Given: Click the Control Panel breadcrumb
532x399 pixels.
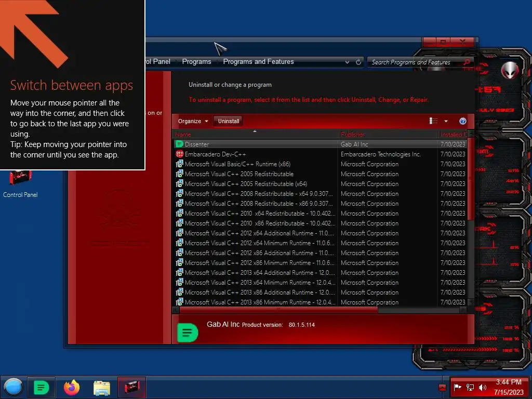Looking at the screenshot, I should click(x=158, y=62).
